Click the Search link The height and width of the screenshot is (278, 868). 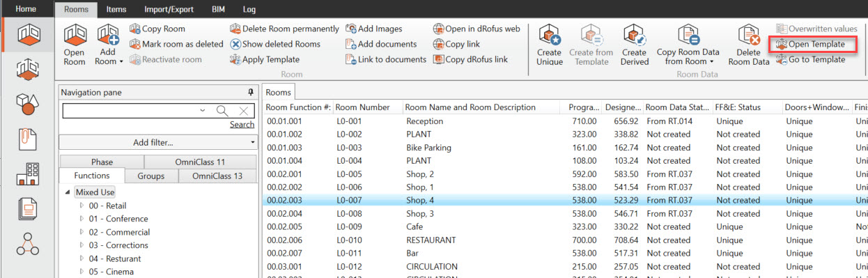click(x=242, y=125)
